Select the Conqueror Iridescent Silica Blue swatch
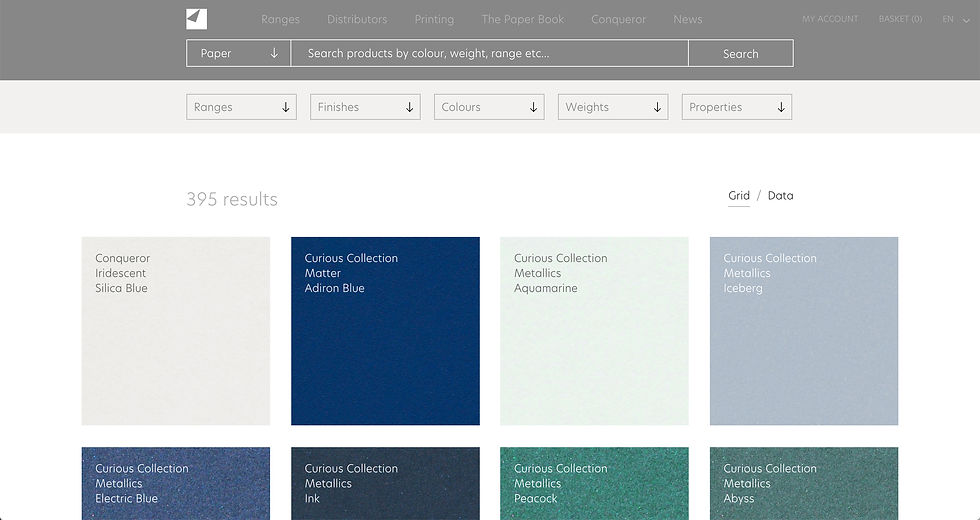Viewport: 980px width, 520px height. coord(176,331)
